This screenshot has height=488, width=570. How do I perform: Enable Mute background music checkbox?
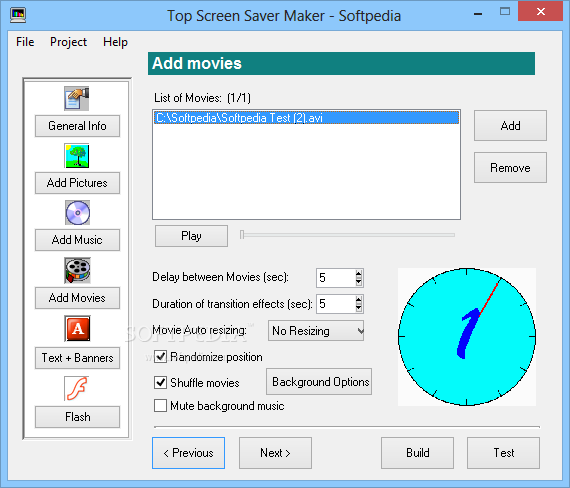click(x=160, y=405)
